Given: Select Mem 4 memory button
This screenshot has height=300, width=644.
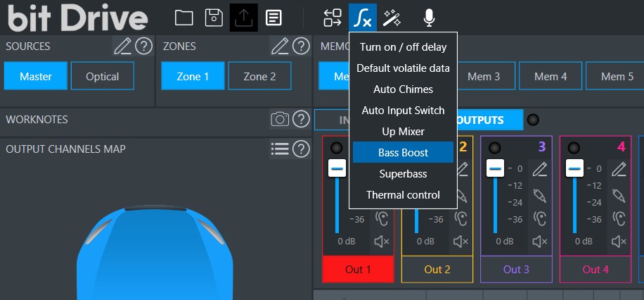Looking at the screenshot, I should (550, 76).
